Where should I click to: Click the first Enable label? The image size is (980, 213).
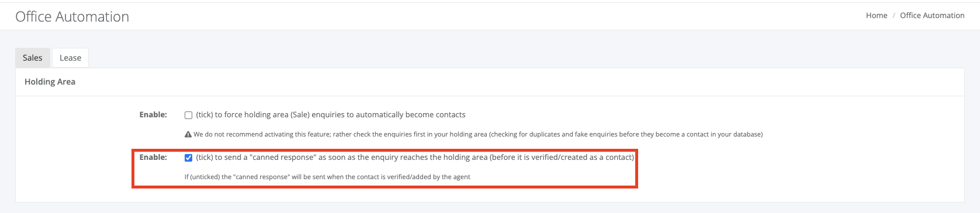(x=153, y=115)
